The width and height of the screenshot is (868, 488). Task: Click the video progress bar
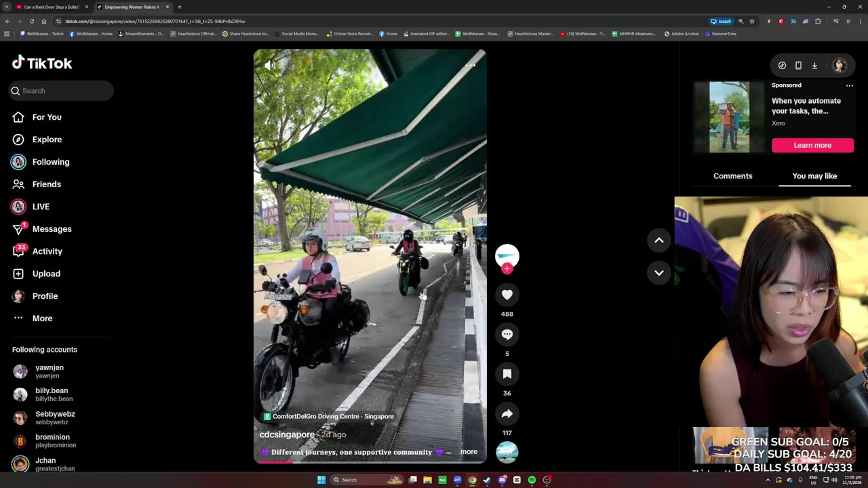pos(370,462)
